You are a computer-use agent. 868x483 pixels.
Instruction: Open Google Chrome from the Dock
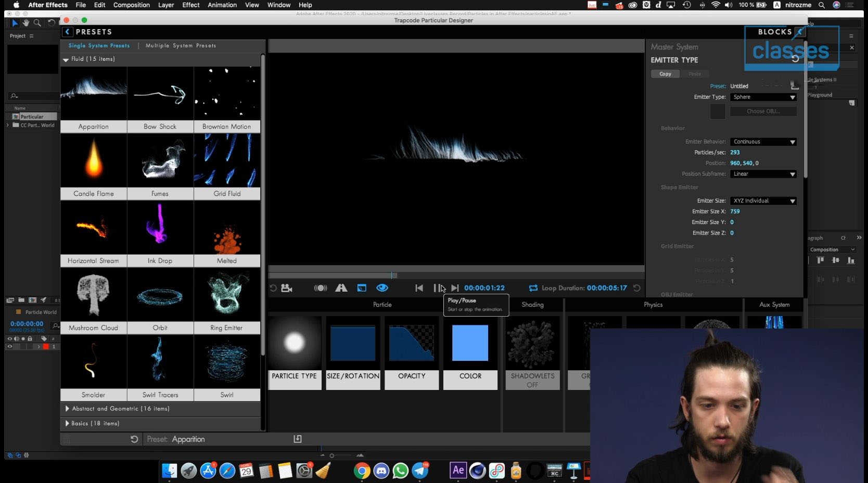tap(362, 471)
